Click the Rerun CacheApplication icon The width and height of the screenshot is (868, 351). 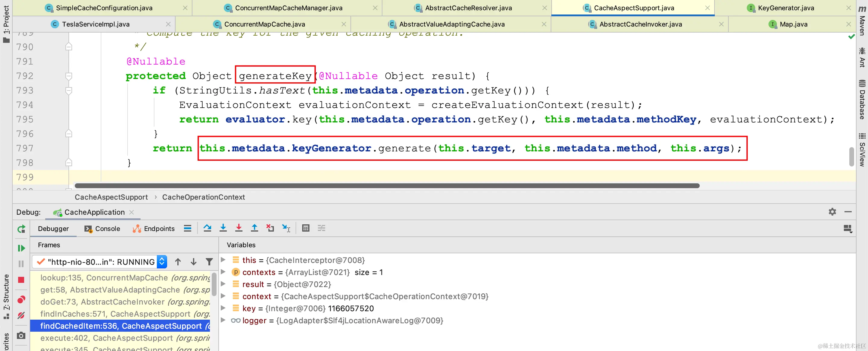coord(21,229)
